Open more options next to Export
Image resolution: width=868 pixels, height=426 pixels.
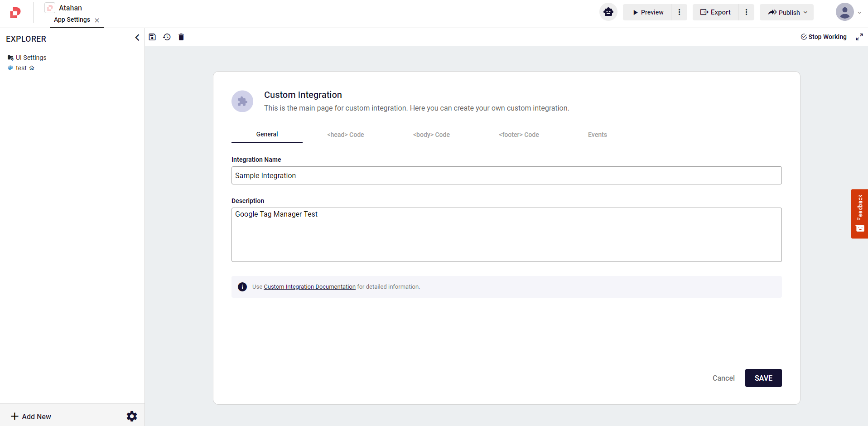tap(746, 12)
